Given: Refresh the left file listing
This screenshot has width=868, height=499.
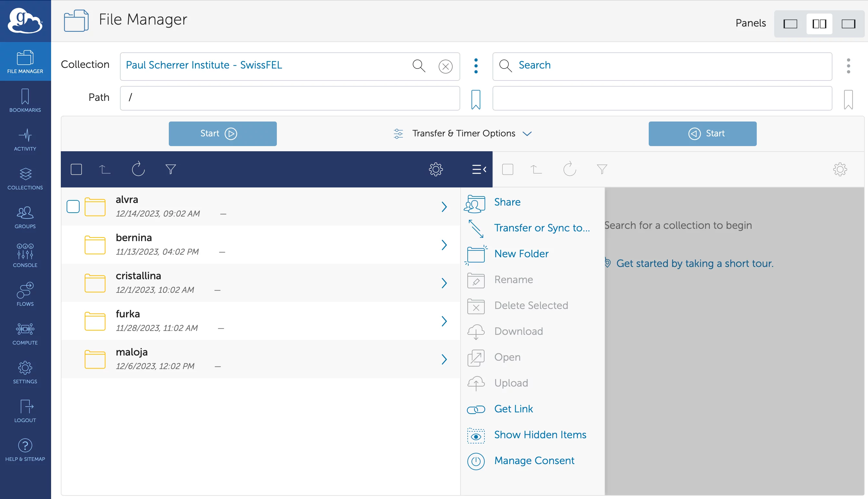Looking at the screenshot, I should [138, 169].
